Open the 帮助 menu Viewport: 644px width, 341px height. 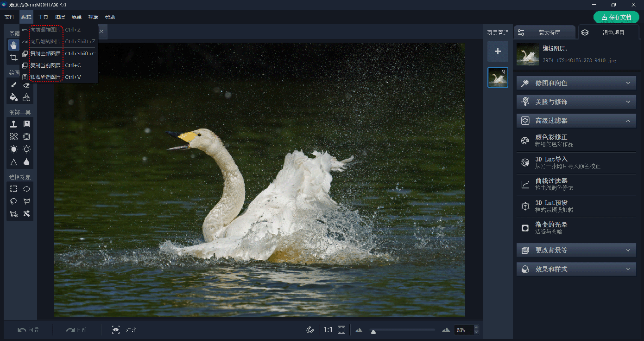point(110,17)
